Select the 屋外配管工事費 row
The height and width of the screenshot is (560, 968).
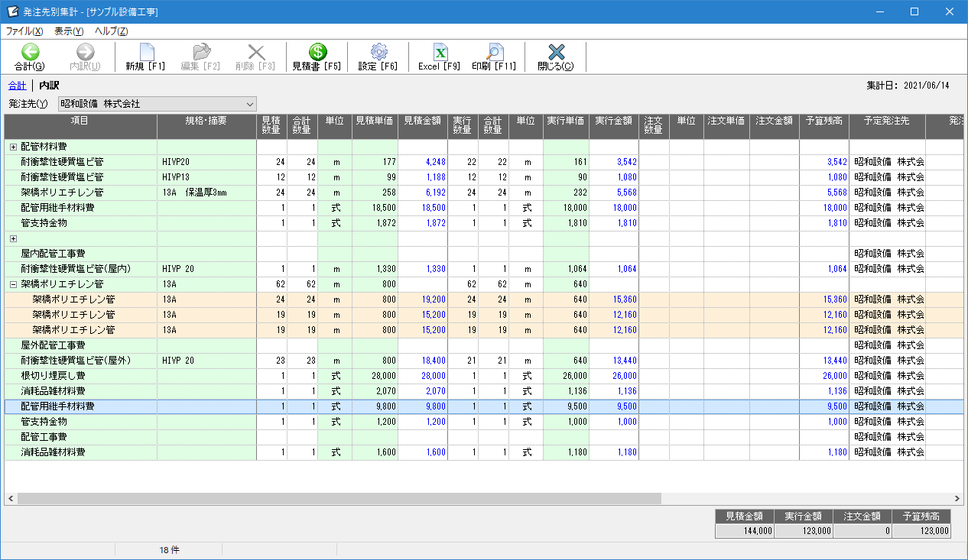coord(483,345)
